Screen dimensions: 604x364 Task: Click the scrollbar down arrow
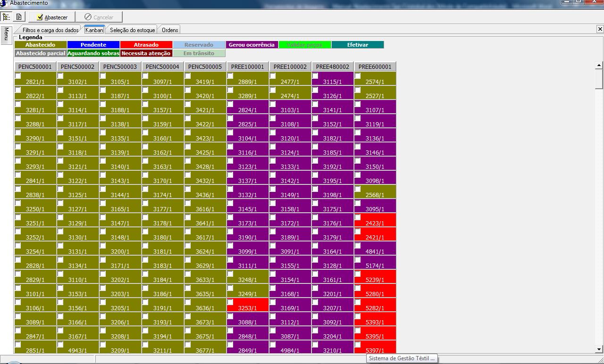pyautogui.click(x=599, y=349)
